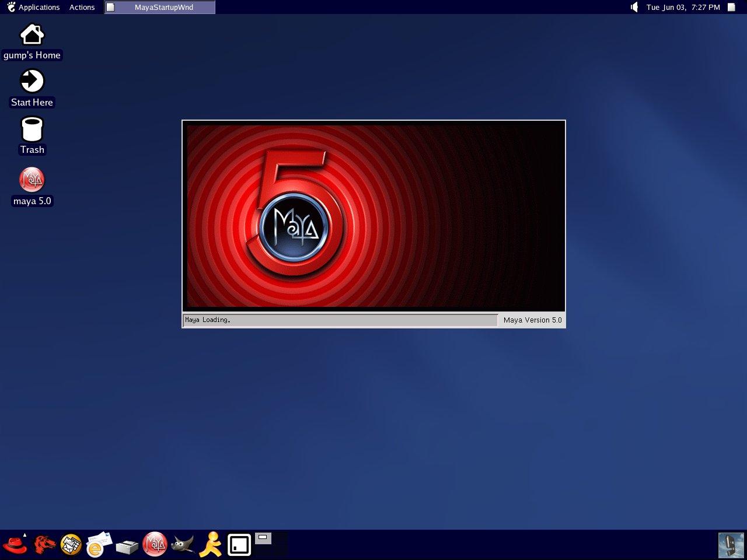Viewport: 747px width, 560px height.
Task: Click the GNOME foot icon
Action: point(11,7)
